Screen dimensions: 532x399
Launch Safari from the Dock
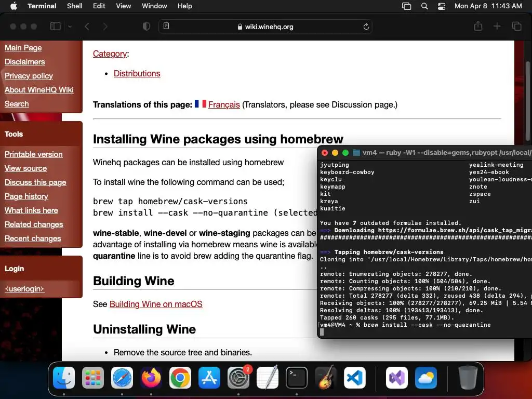122,378
